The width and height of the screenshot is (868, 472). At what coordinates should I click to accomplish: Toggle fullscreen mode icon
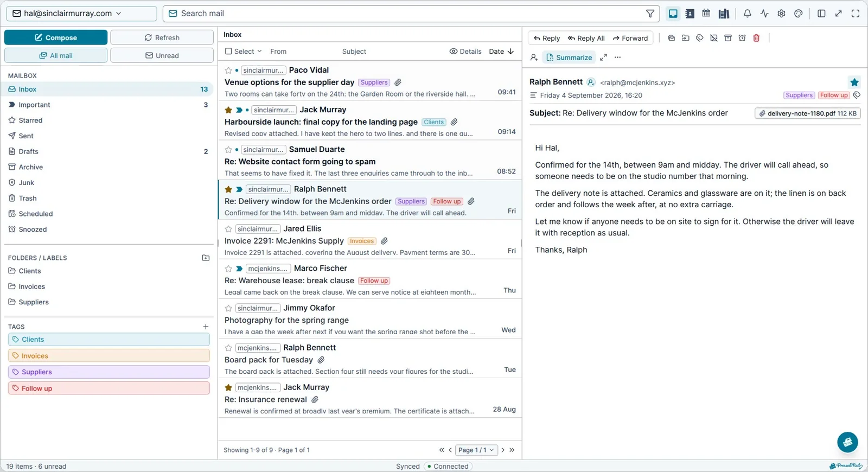pyautogui.click(x=856, y=14)
